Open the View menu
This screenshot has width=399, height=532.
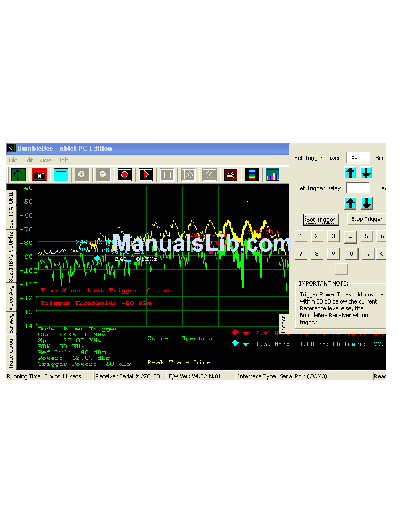(x=45, y=160)
